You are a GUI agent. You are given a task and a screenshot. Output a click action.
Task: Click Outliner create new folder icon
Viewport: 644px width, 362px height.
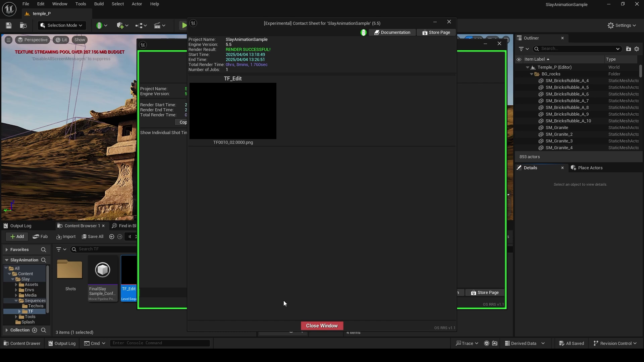[628, 49]
